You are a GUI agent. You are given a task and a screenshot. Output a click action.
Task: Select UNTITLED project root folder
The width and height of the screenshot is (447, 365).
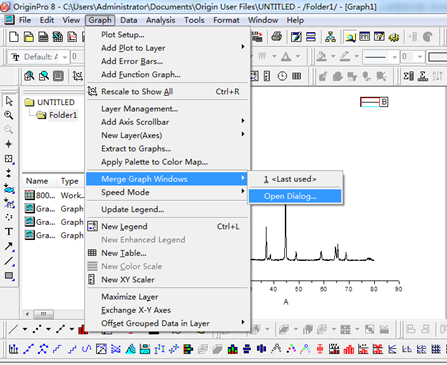(x=50, y=102)
